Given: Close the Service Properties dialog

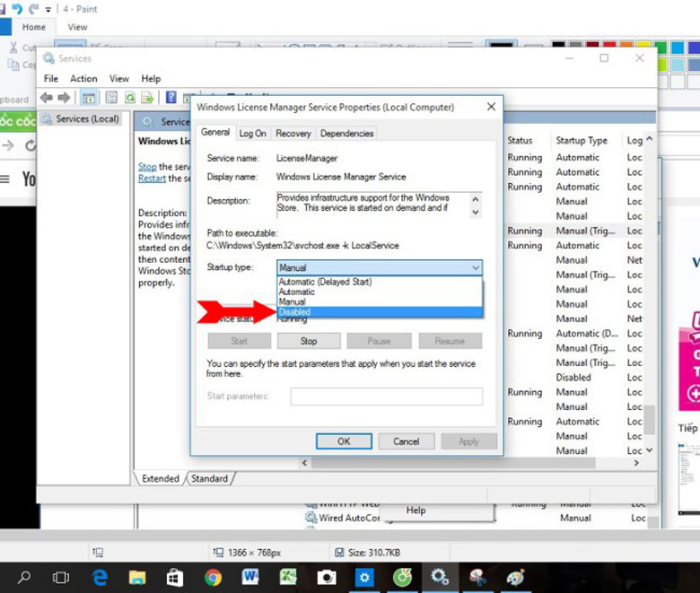Looking at the screenshot, I should coord(491,107).
